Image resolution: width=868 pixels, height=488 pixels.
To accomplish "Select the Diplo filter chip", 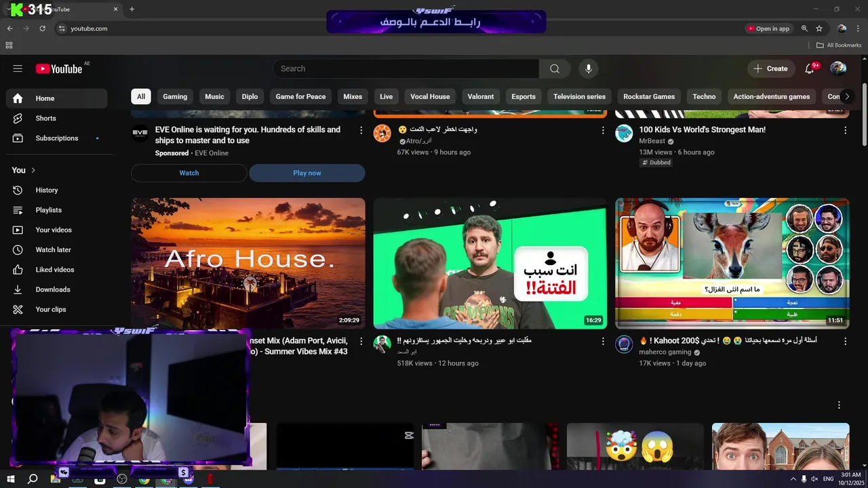I will (250, 96).
